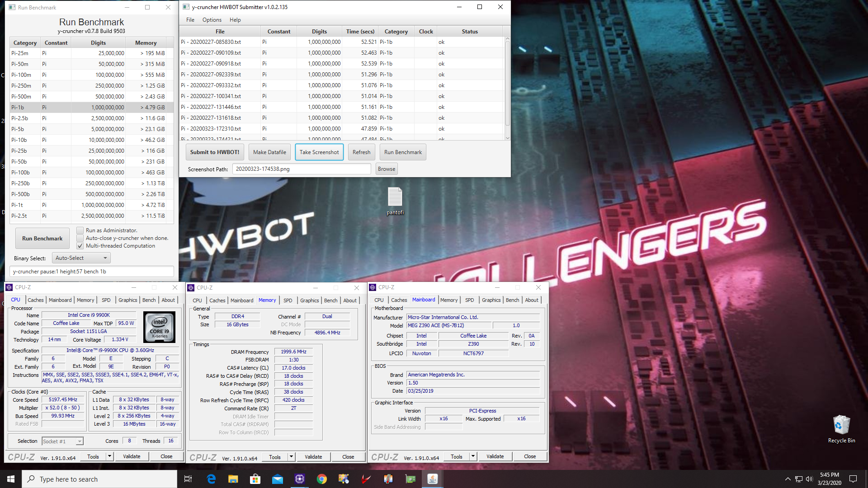The height and width of the screenshot is (488, 868).
Task: Open the image viewer icon in the taskbar
Action: pyautogui.click(x=344, y=479)
